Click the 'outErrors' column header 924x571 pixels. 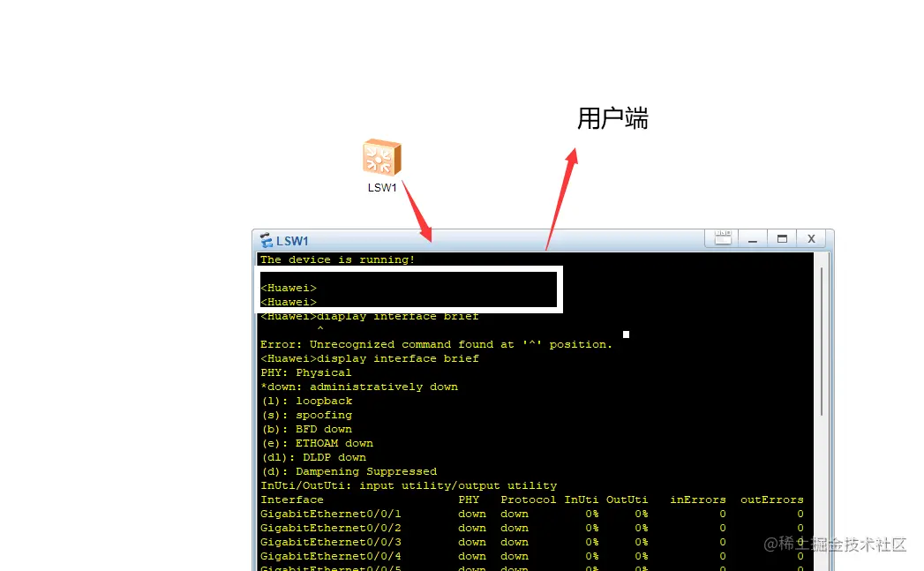click(x=772, y=500)
